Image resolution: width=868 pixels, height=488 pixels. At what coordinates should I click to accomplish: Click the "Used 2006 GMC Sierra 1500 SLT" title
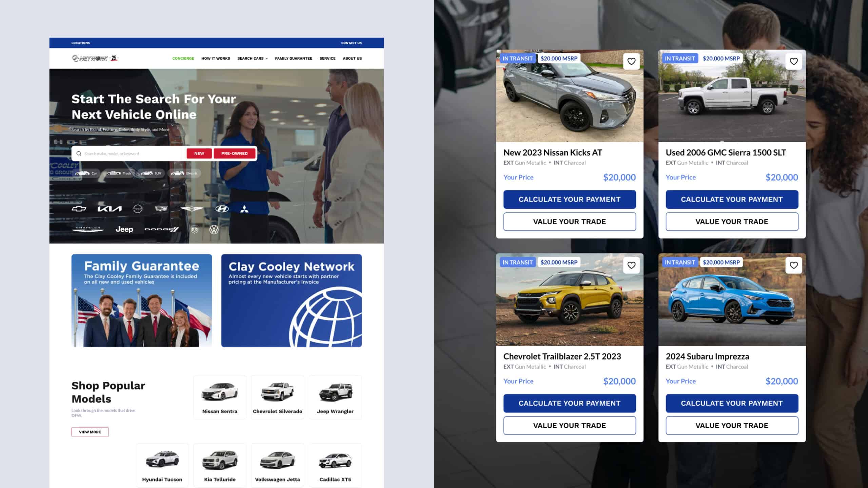click(x=726, y=152)
